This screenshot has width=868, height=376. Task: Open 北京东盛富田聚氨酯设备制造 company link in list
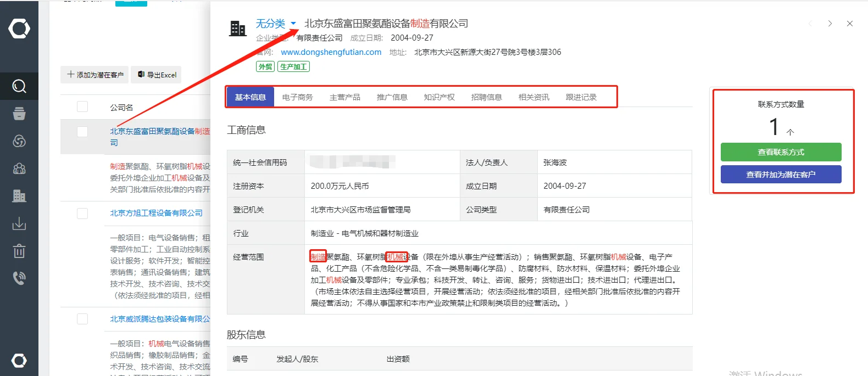point(160,137)
